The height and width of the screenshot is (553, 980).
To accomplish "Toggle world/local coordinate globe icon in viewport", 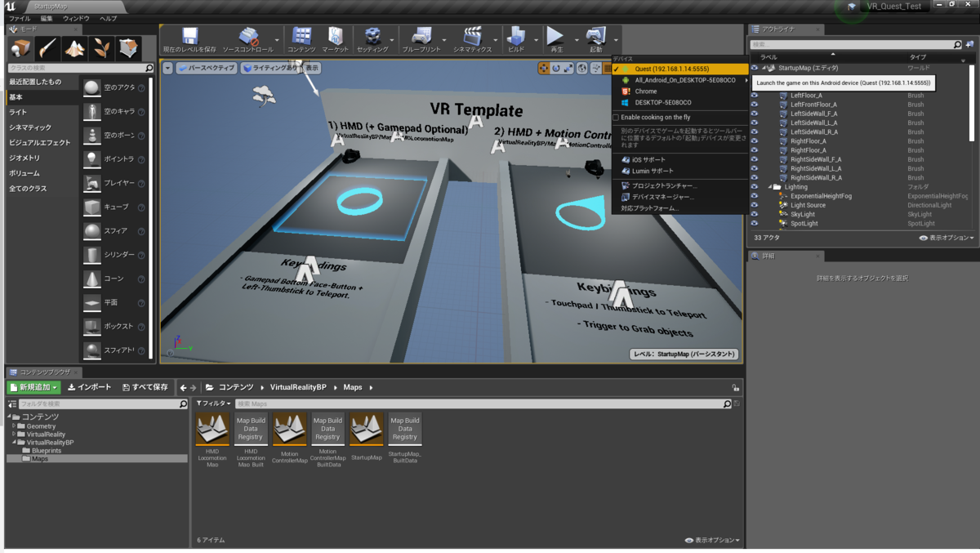I will coord(583,69).
